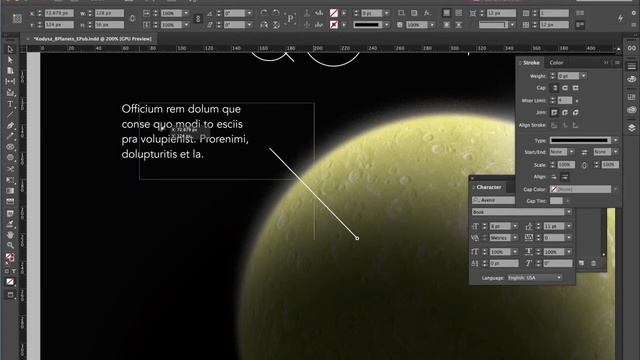Open the End arrowhead dropdown

[615, 152]
